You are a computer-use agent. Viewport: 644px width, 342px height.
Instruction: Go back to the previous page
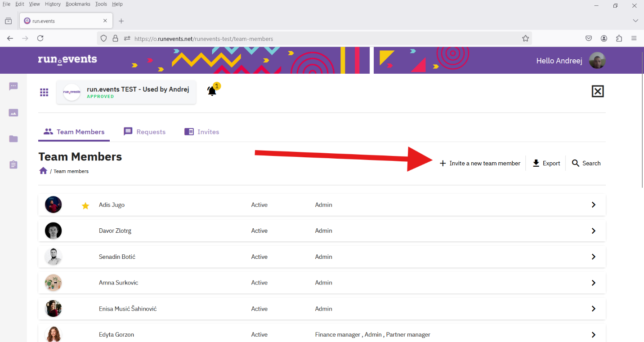point(10,39)
